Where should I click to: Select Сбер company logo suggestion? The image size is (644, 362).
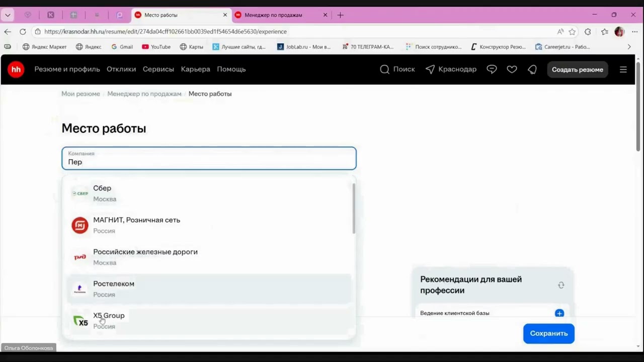click(x=80, y=193)
